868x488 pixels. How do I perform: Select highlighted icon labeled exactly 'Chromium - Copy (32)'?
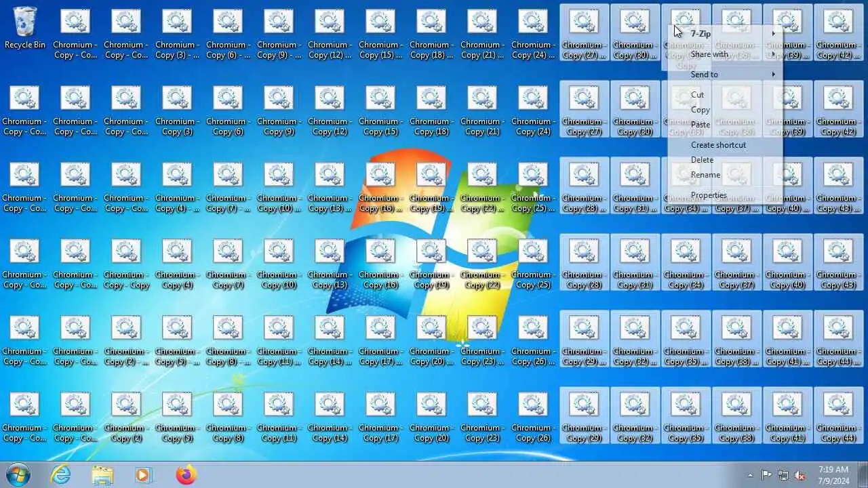click(x=635, y=415)
